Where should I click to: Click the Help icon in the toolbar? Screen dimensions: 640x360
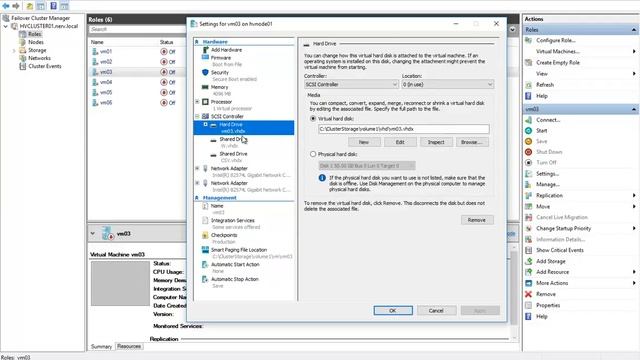pyautogui.click(x=53, y=6)
